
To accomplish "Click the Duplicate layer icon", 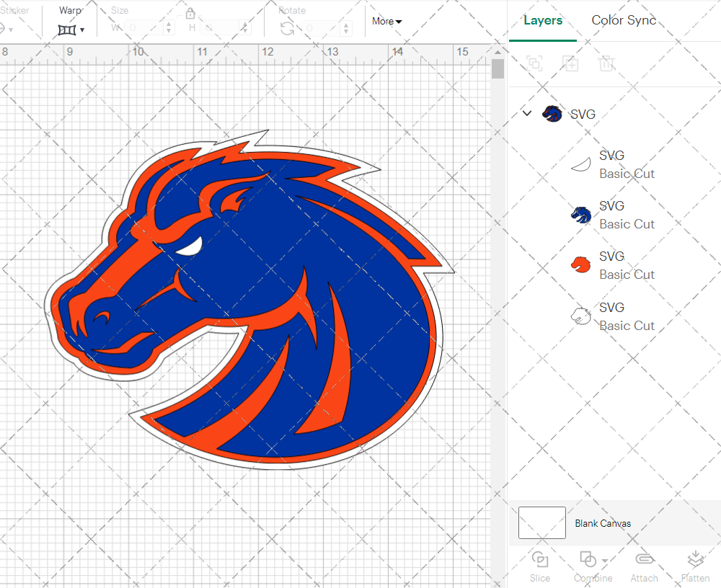I will pos(570,63).
